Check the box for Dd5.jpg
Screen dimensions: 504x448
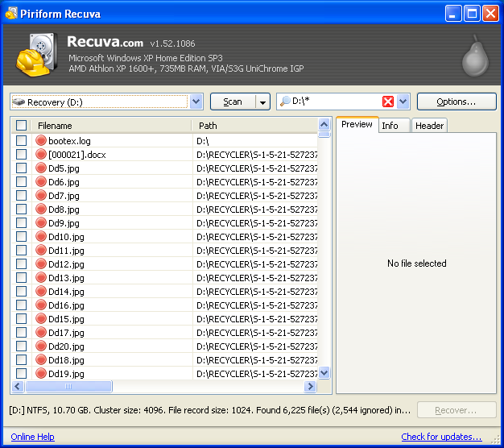pyautogui.click(x=21, y=168)
